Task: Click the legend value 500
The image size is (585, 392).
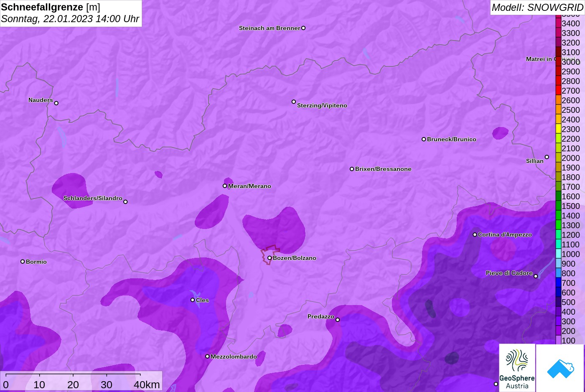Action: tap(568, 302)
